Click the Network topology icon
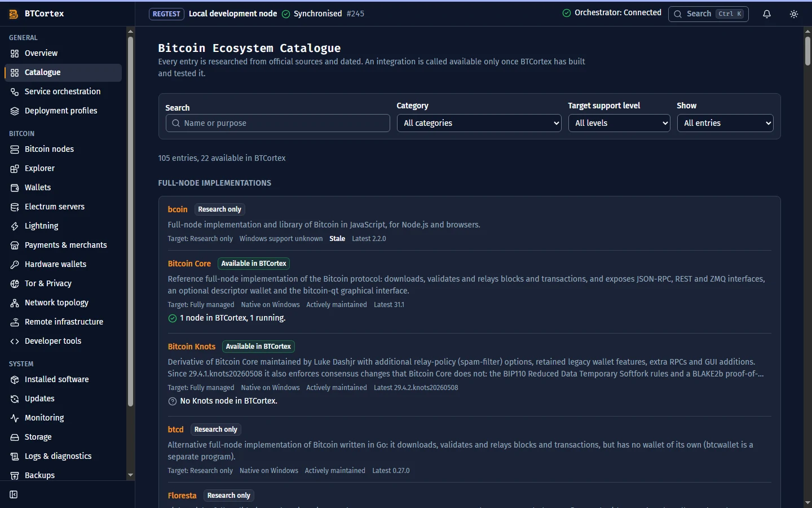The image size is (812, 508). [15, 303]
